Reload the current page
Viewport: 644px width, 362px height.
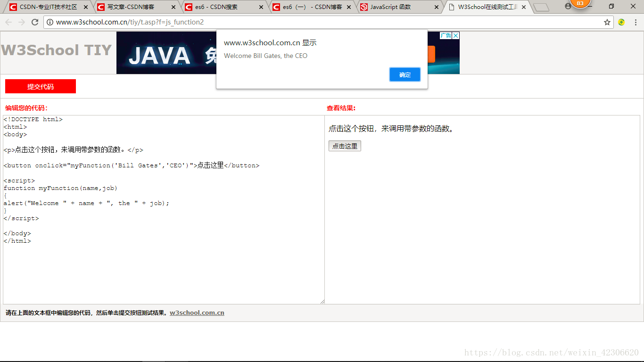click(35, 22)
